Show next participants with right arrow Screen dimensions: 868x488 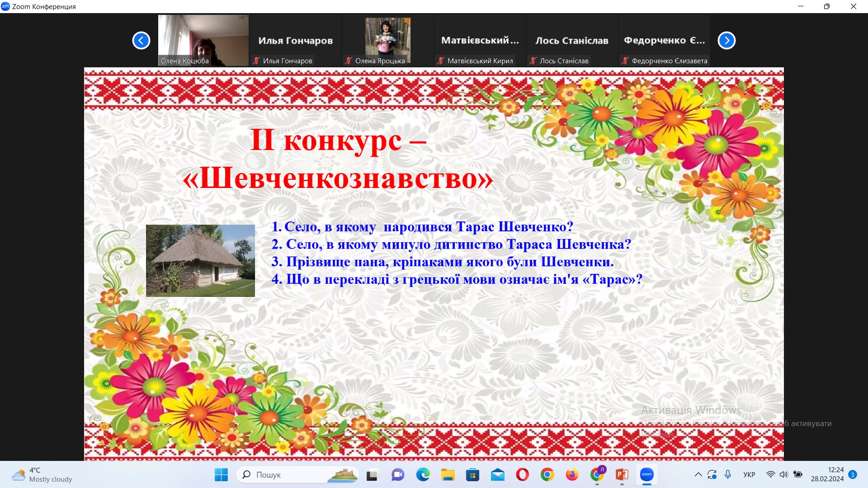coord(726,41)
